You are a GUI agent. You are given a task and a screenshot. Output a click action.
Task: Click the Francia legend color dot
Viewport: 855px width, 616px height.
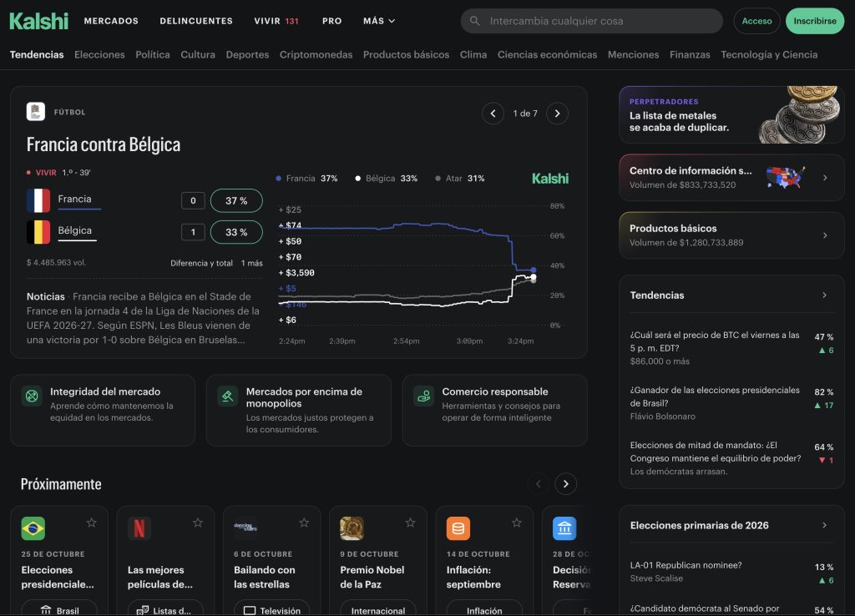tap(279, 179)
